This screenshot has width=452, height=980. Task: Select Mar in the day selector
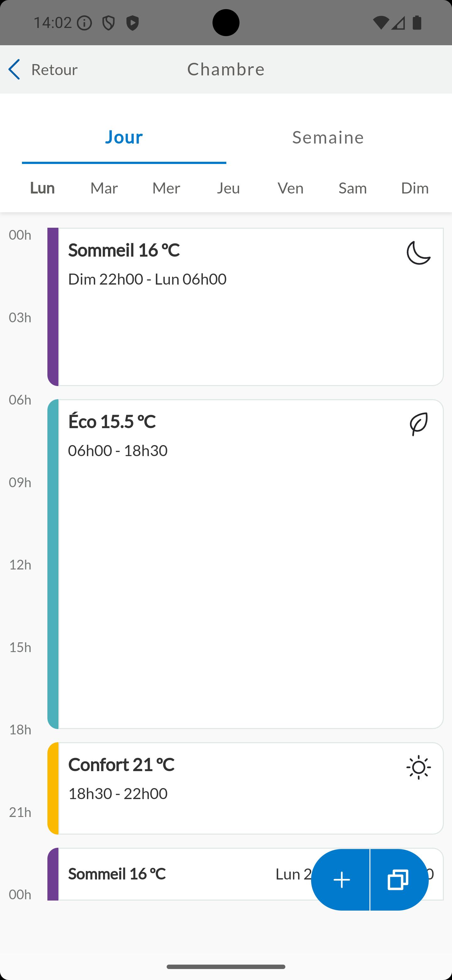[104, 188]
